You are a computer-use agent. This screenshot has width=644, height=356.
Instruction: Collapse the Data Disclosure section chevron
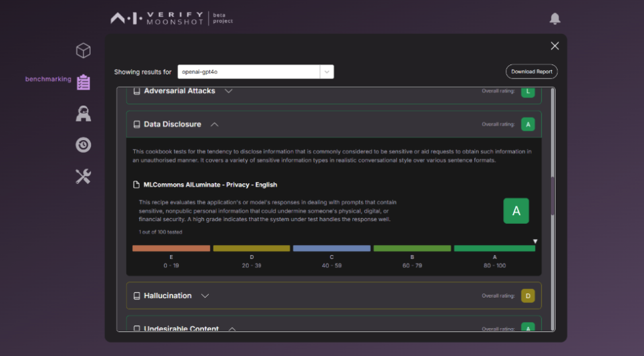(x=215, y=124)
